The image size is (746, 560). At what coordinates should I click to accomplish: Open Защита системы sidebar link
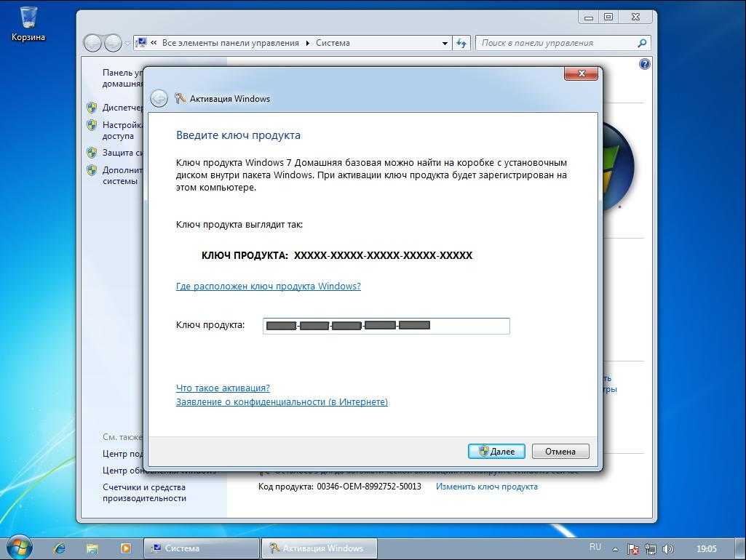(x=122, y=153)
